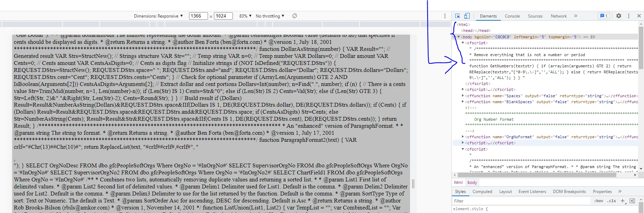
Task: Open the Properties tab
Action: point(602,192)
